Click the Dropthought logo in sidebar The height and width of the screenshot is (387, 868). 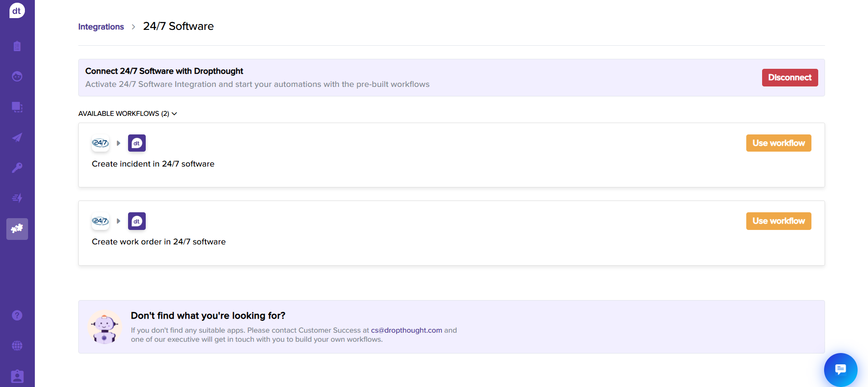coord(17,11)
